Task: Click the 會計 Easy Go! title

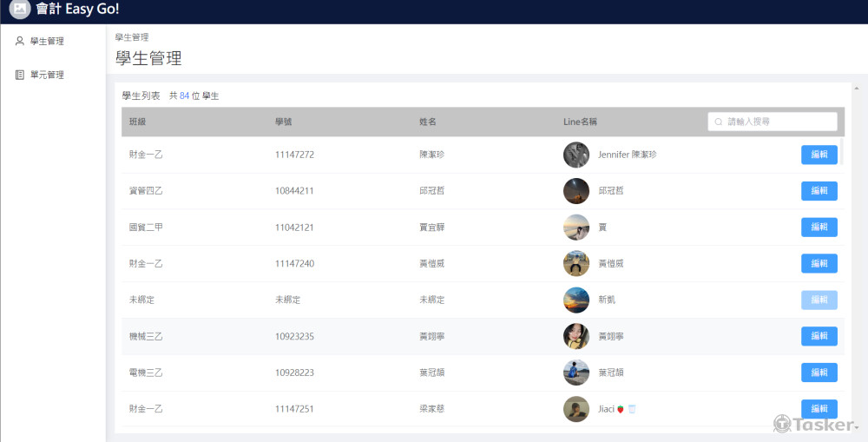Action: pyautogui.click(x=77, y=9)
